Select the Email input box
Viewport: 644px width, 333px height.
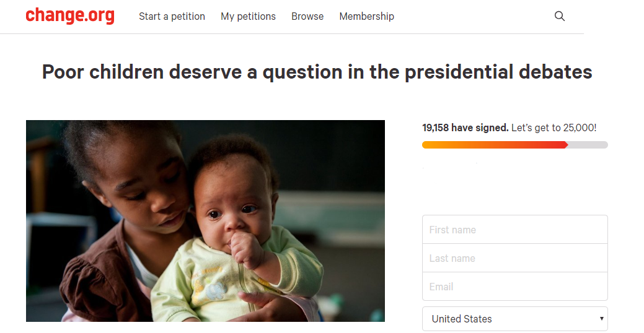[514, 286]
